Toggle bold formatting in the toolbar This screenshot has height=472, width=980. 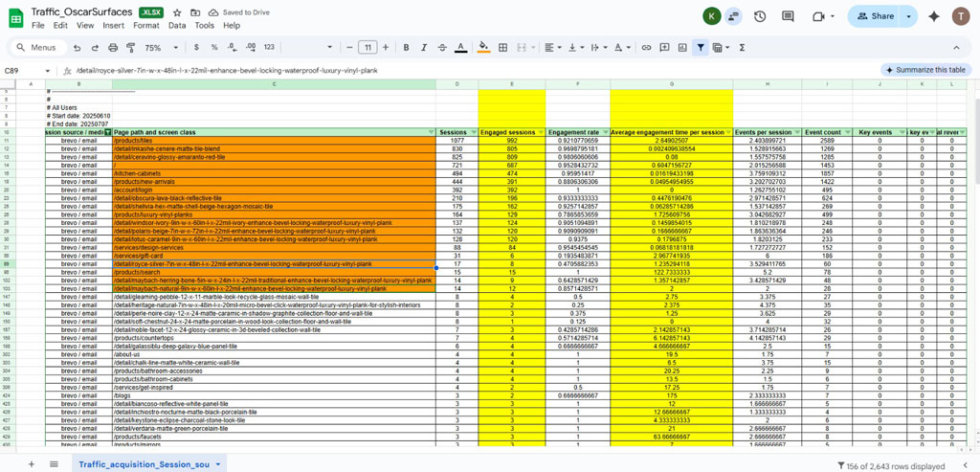[x=406, y=47]
